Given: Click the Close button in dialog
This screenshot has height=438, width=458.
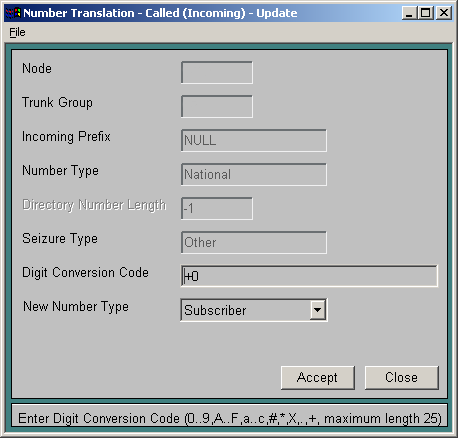Looking at the screenshot, I should point(402,377).
